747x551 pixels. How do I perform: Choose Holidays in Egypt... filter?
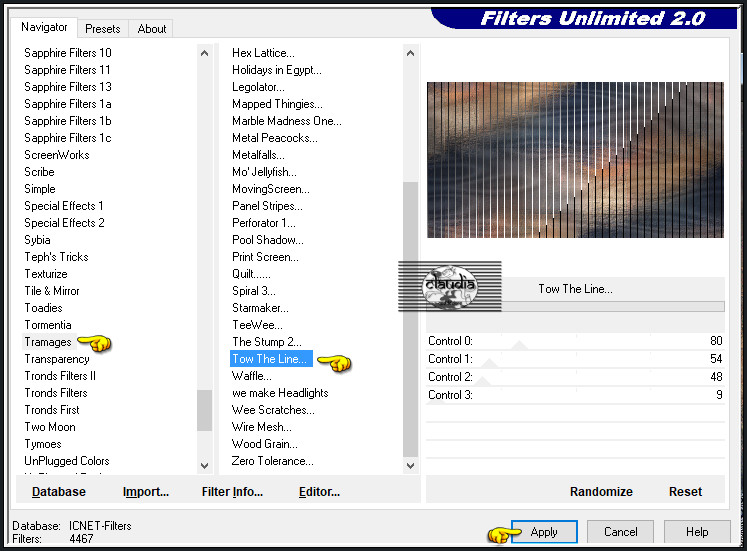coord(277,70)
